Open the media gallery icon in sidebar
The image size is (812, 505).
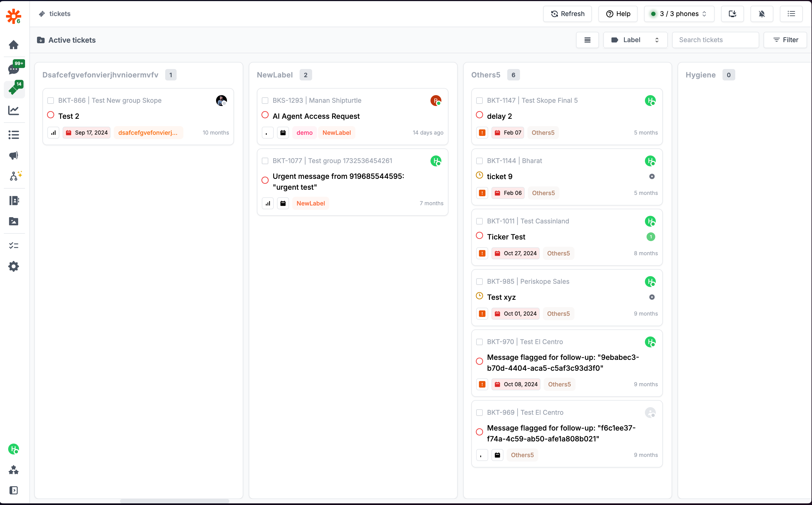(14, 221)
